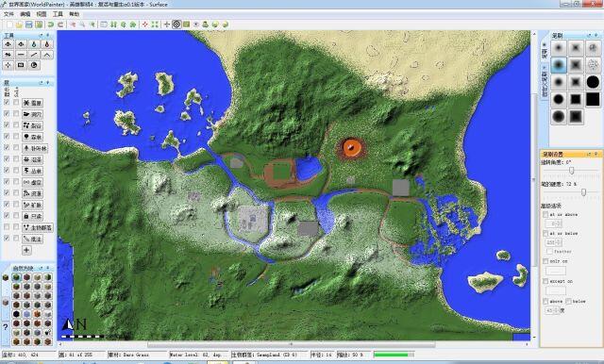Tick the 'only on' brush option
Viewport: 604px width, 364px height.
[545, 261]
